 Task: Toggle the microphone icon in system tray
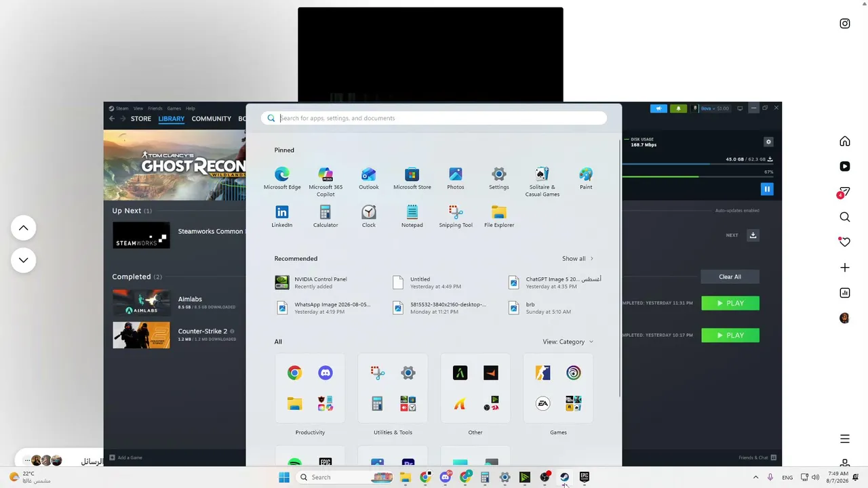(x=771, y=477)
